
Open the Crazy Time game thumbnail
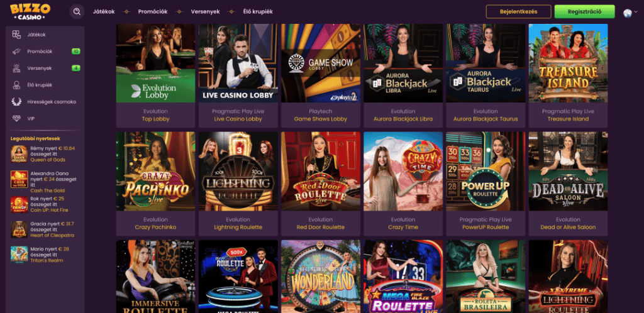403,171
